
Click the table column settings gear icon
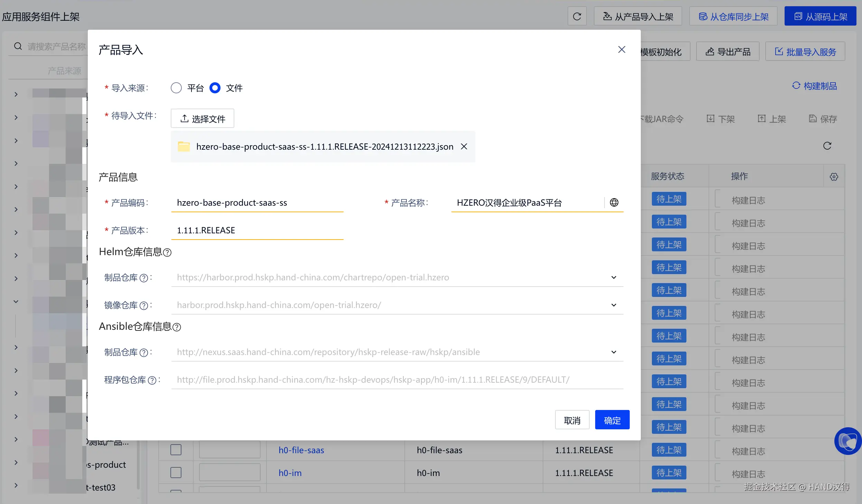pos(834,177)
